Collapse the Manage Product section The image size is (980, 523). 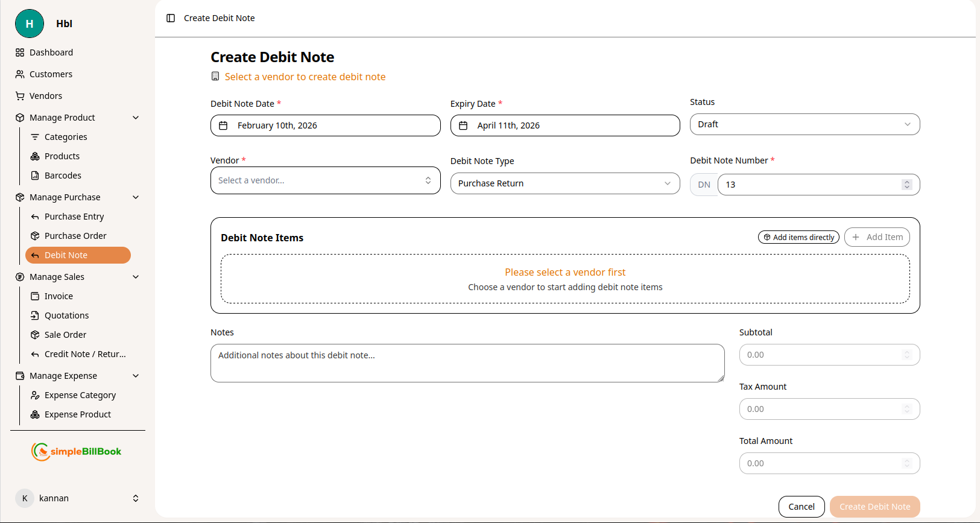[136, 118]
